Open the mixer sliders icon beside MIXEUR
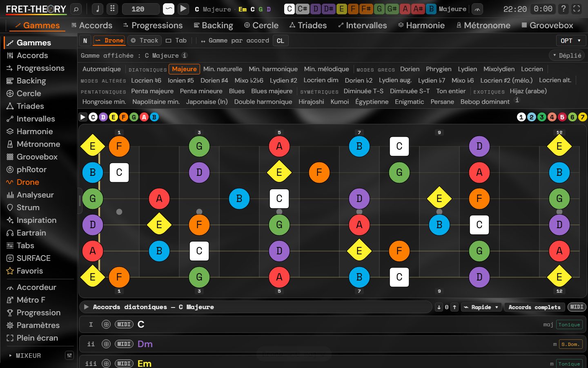Viewport: 588px width, 368px height. (69, 355)
